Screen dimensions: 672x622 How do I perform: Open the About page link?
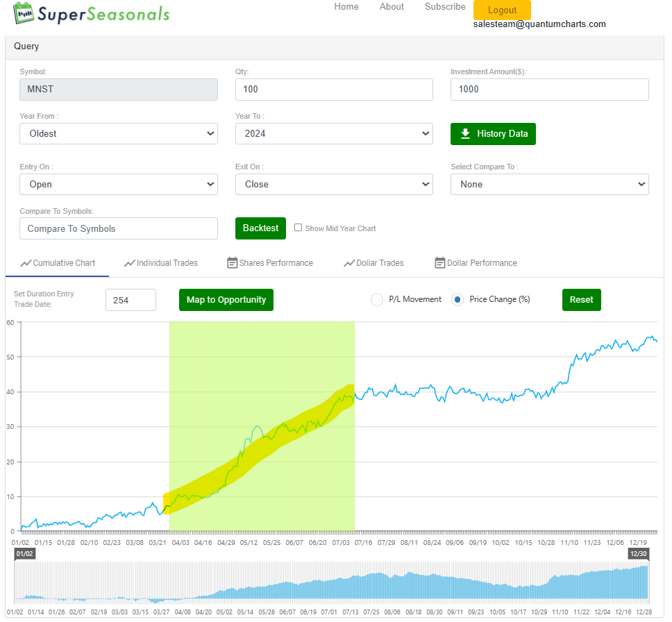392,7
